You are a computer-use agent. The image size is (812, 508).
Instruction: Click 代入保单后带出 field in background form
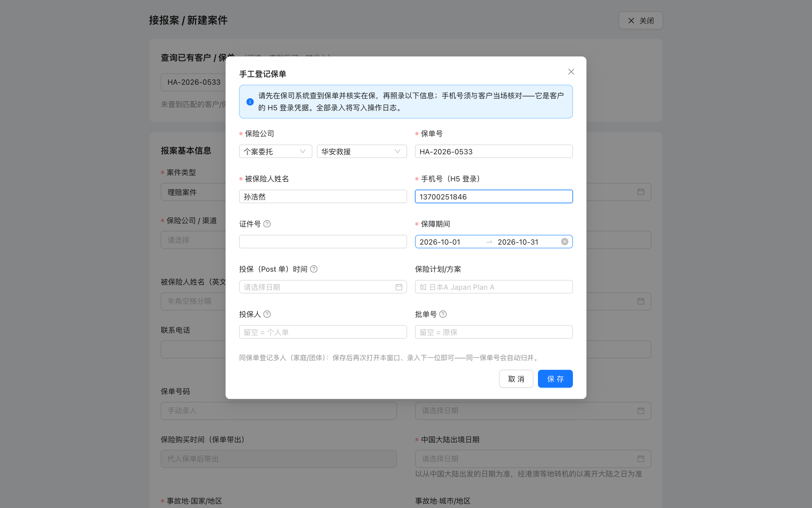279,459
